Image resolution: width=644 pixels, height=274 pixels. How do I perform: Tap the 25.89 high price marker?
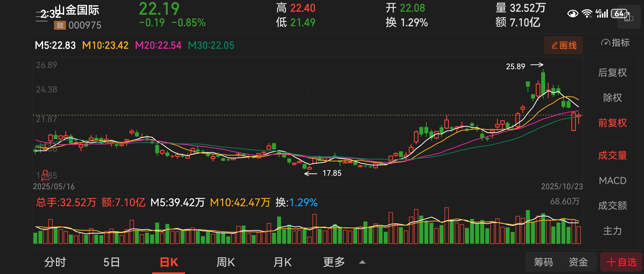pos(515,66)
